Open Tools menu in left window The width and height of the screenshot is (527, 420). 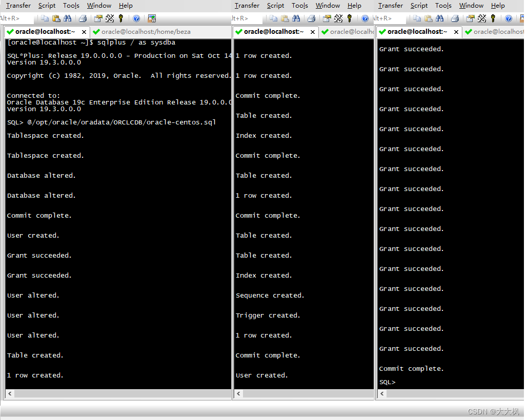[x=71, y=6]
